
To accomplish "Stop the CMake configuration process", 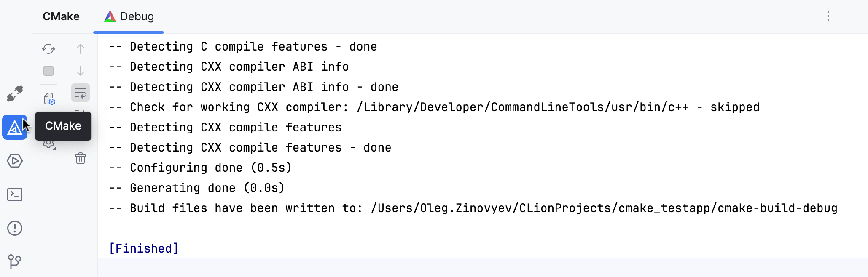I will click(x=48, y=71).
